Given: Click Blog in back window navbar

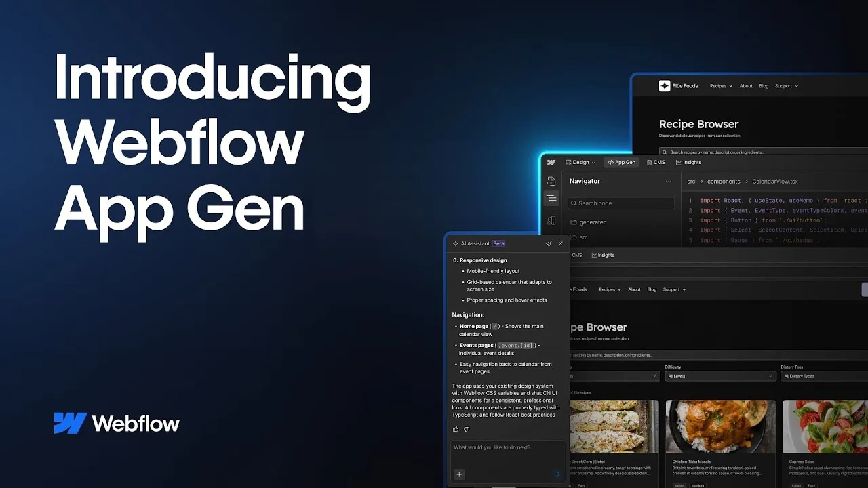Looking at the screenshot, I should coord(764,86).
